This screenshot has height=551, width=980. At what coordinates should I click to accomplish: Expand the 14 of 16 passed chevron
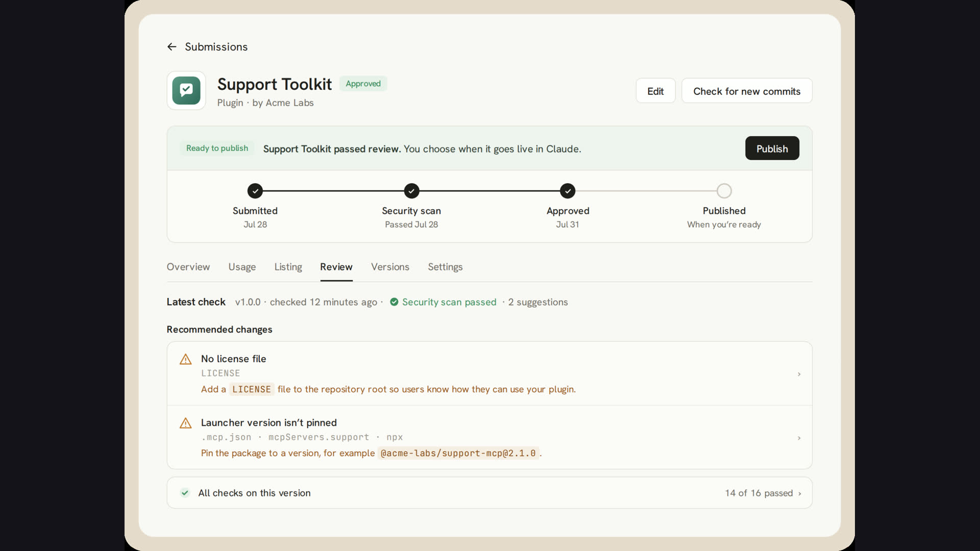click(799, 493)
